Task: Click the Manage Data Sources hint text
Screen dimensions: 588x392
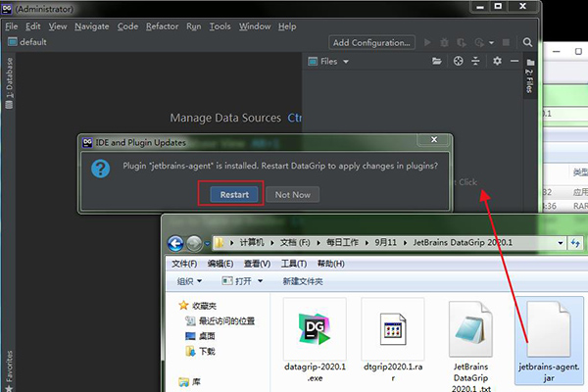Action: (x=225, y=118)
